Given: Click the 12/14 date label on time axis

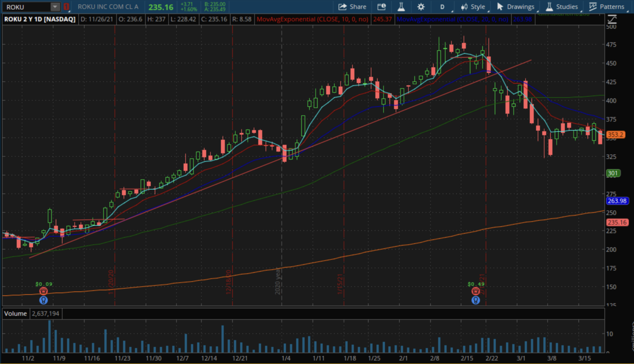Looking at the screenshot, I should [209, 358].
